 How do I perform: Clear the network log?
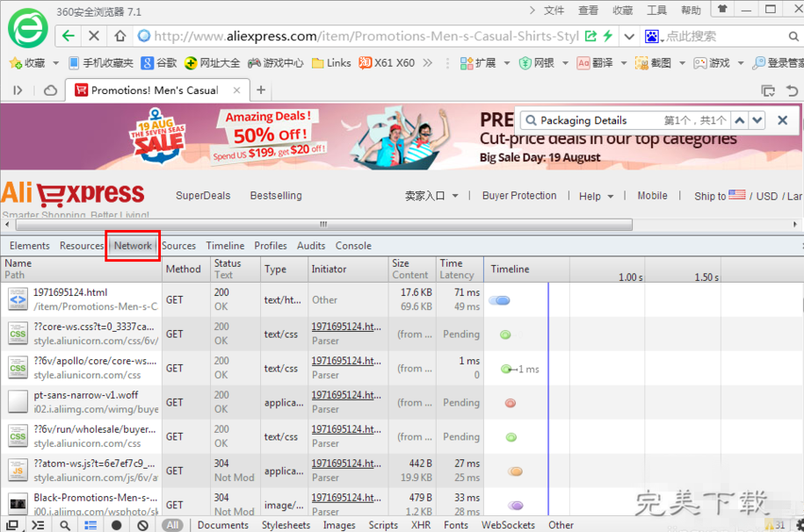[x=142, y=525]
